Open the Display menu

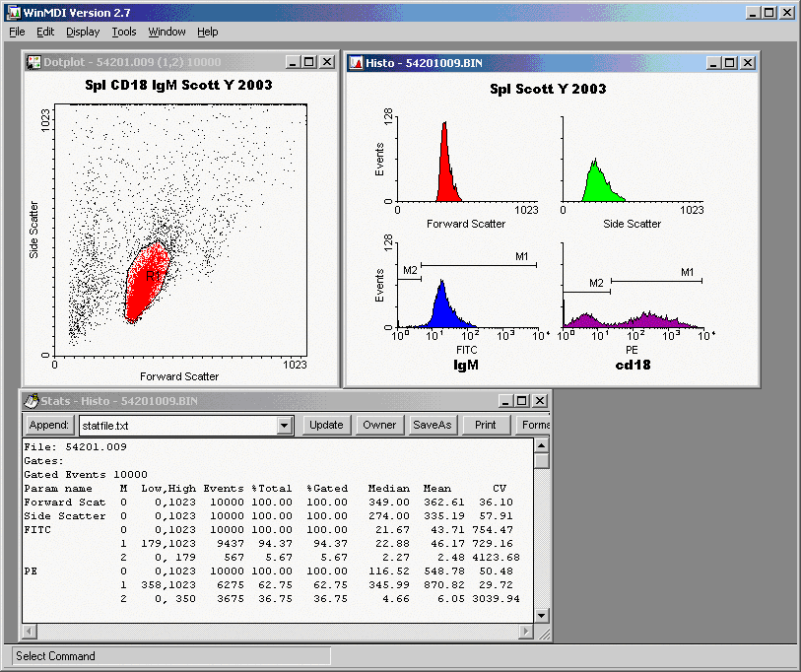(x=83, y=32)
